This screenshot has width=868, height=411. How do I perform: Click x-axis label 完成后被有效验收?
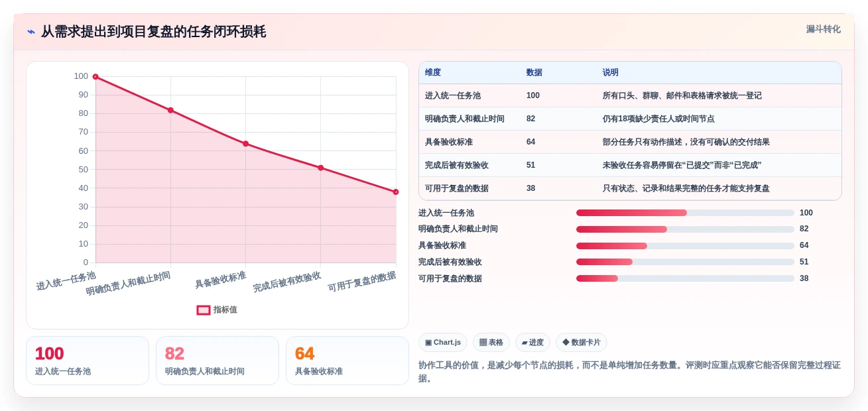click(287, 282)
